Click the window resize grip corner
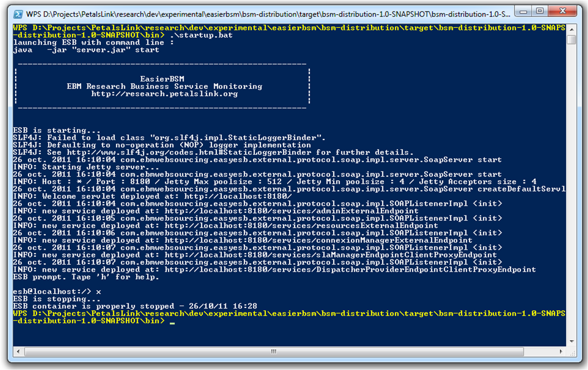Image resolution: width=588 pixels, height=370 pixels. pos(572,352)
